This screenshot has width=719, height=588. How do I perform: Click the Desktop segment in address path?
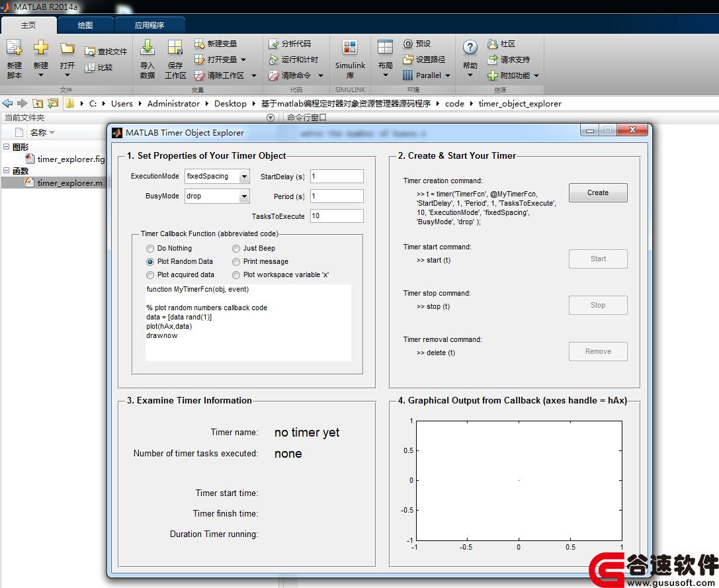(x=230, y=104)
